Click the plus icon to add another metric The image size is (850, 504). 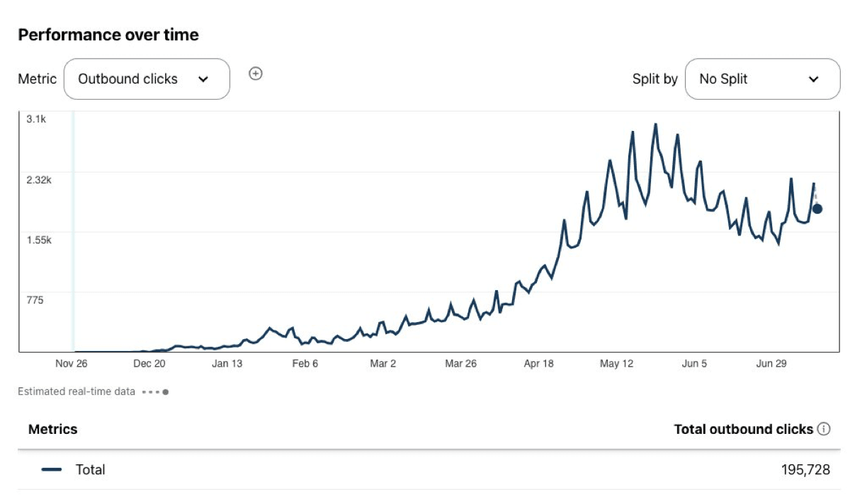point(256,74)
